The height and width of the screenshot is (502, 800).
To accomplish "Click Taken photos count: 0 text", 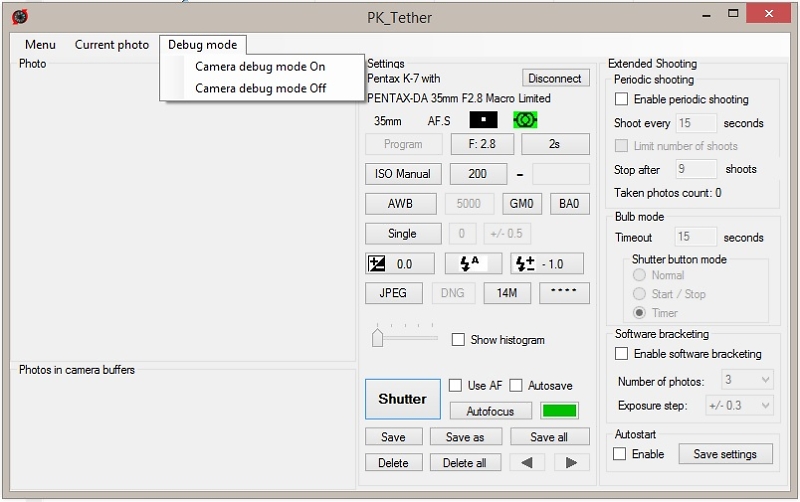I will 667,193.
